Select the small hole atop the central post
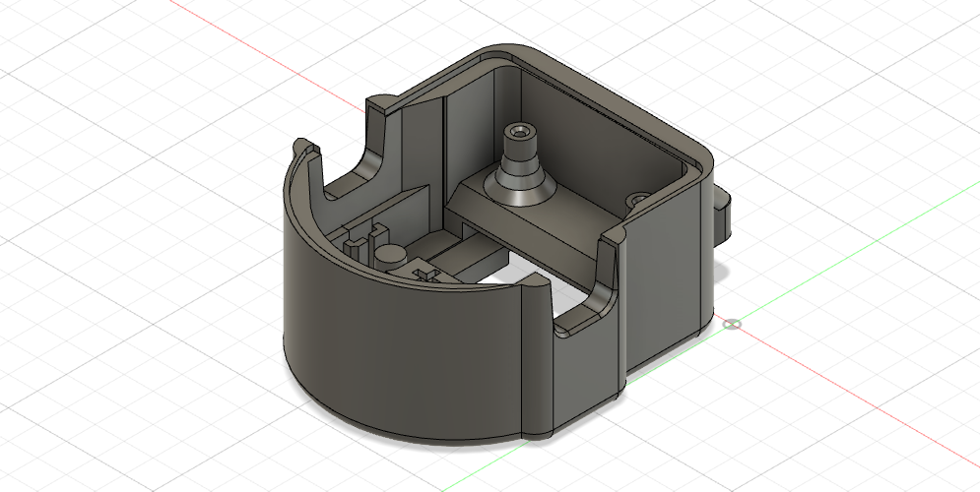 coord(519,132)
